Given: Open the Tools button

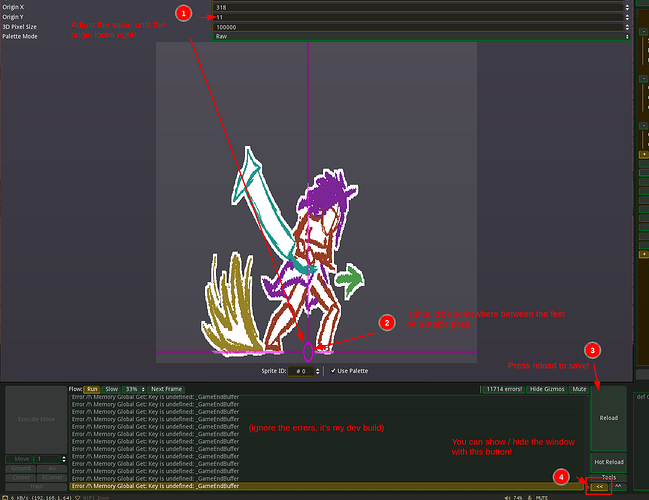Looking at the screenshot, I should pyautogui.click(x=608, y=477).
